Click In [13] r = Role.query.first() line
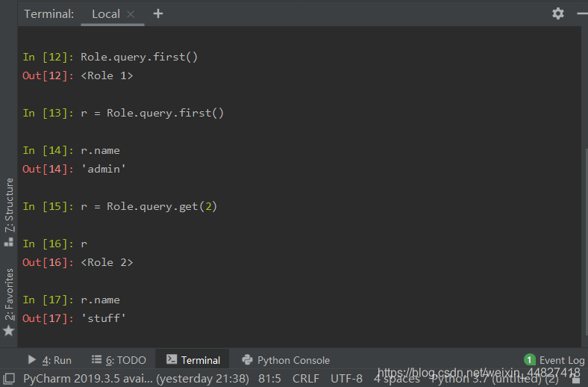This screenshot has height=387, width=588. 123,113
